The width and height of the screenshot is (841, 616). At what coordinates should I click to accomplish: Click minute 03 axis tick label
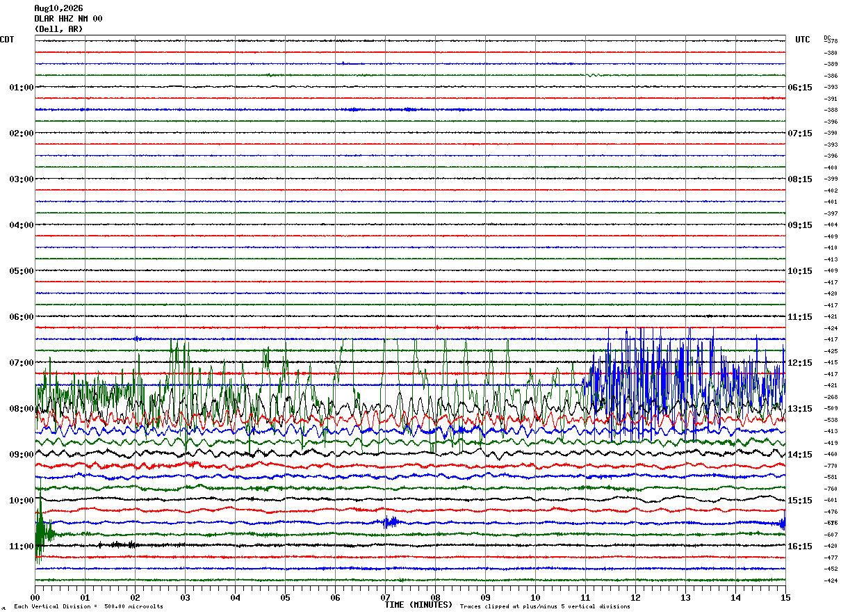tap(185, 597)
